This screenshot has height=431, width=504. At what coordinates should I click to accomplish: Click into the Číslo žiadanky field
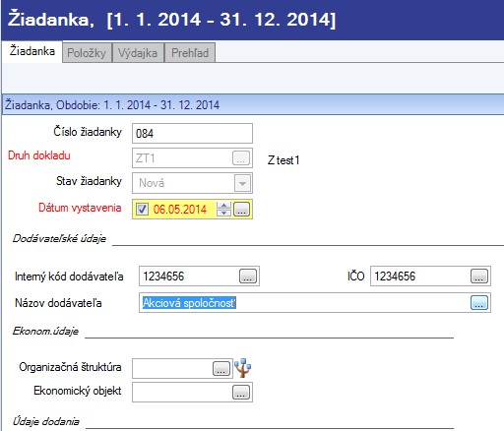point(192,133)
